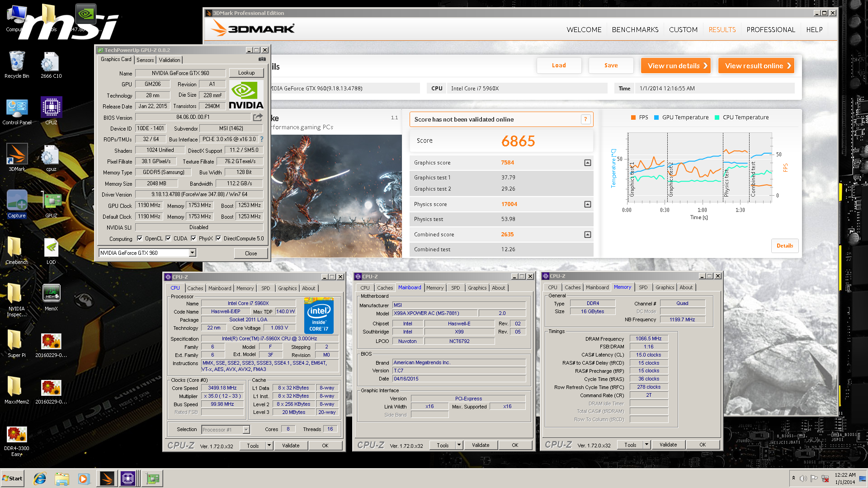868x488 pixels.
Task: Open Tools dropdown arrow in Mainboard window
Action: click(459, 445)
